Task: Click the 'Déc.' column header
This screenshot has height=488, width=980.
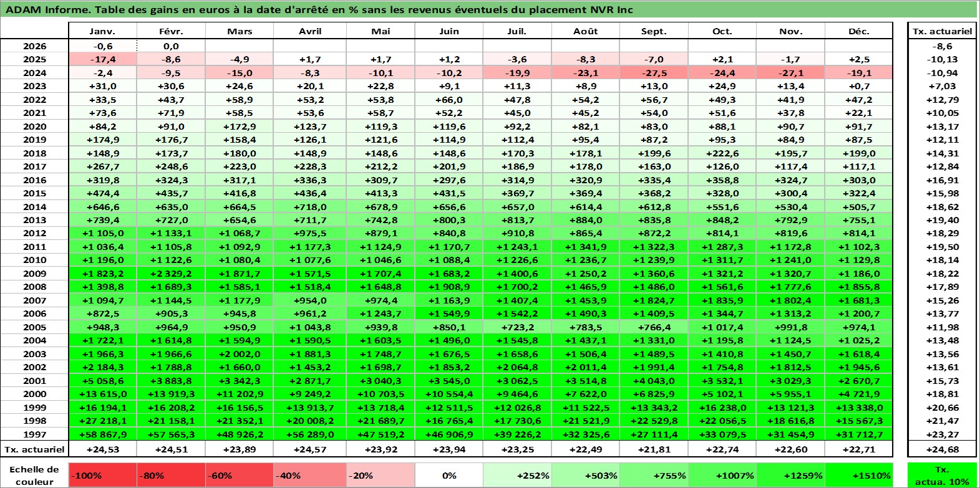Action: click(x=859, y=31)
